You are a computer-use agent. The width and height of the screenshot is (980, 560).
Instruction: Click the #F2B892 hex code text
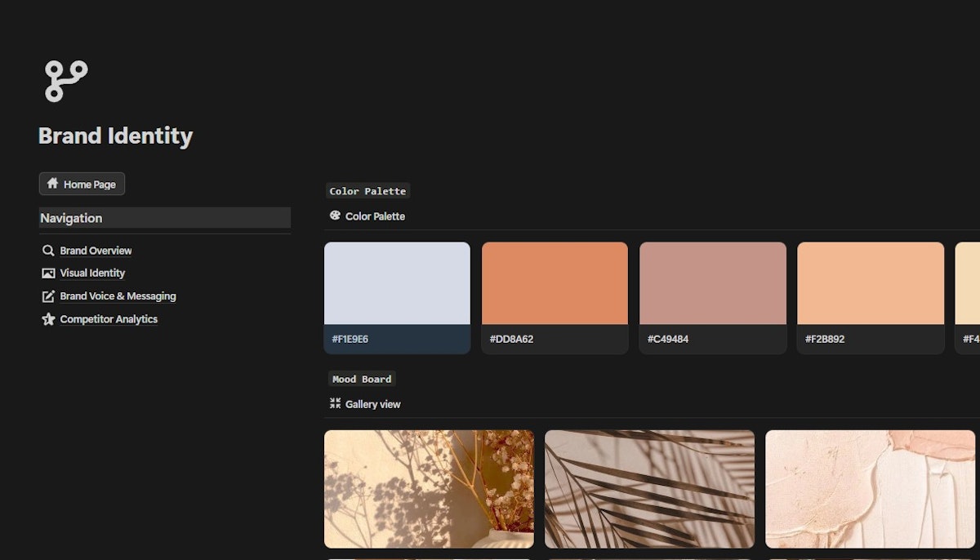click(x=826, y=339)
